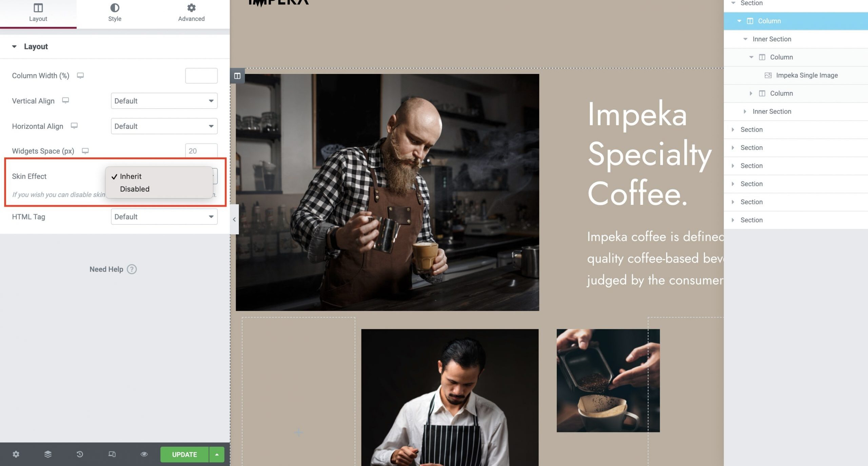Click the Need Help question mark icon

132,269
